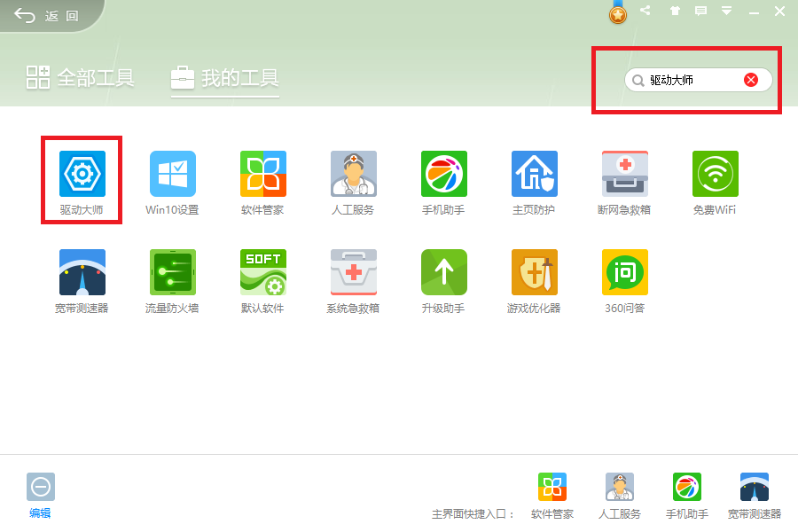Open the 360问答 tool
The height and width of the screenshot is (532, 798).
click(625, 272)
